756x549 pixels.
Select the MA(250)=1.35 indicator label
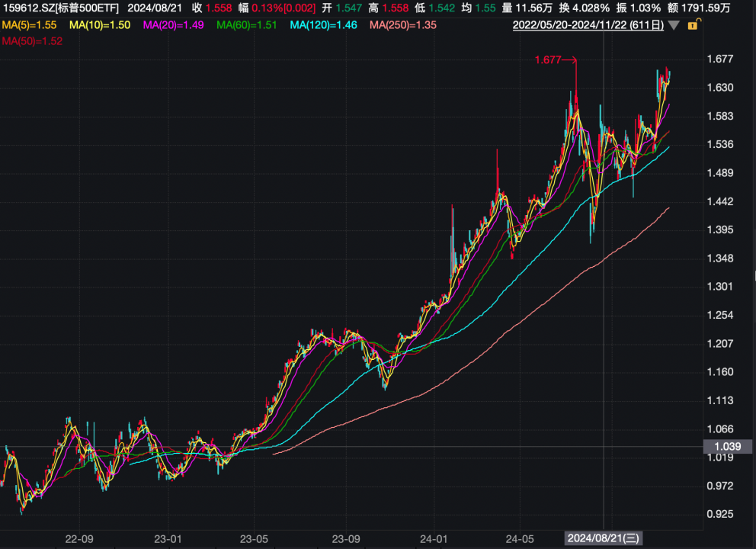403,25
